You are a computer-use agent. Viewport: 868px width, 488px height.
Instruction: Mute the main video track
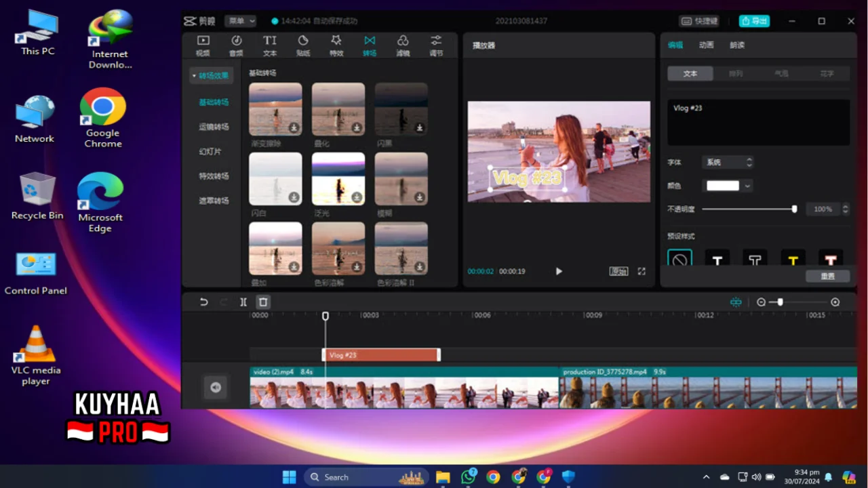216,388
